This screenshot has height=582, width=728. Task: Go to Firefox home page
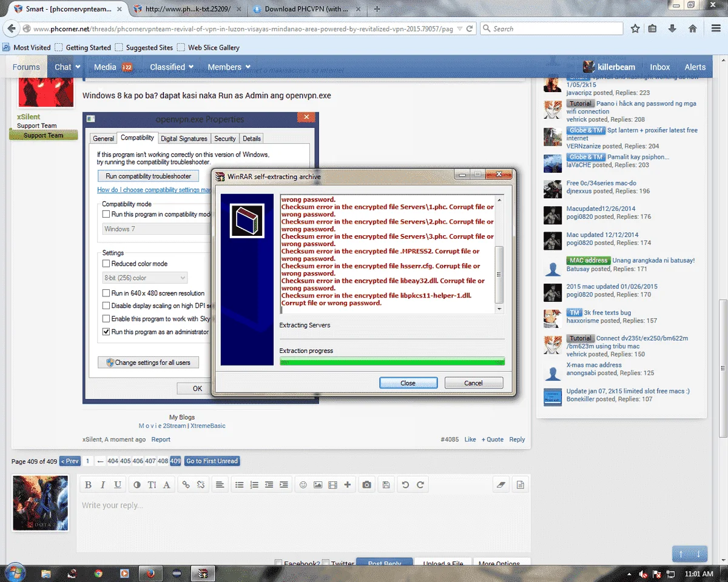coord(693,28)
